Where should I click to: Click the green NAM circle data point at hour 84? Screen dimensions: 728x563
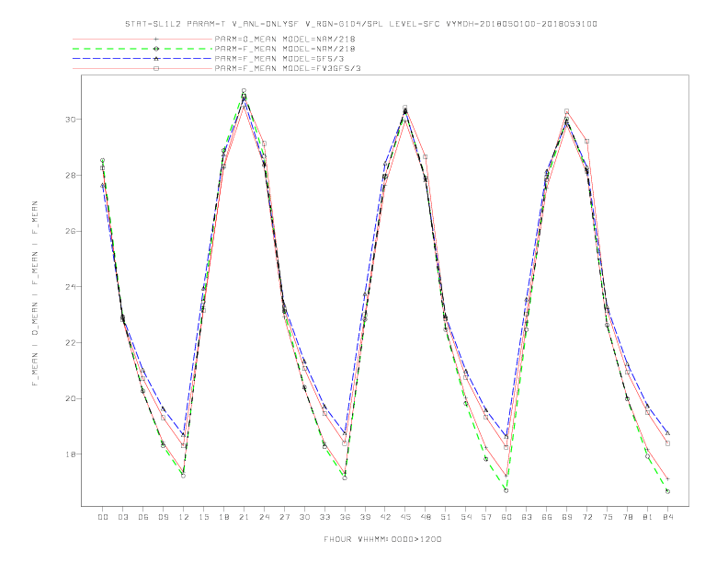667,491
